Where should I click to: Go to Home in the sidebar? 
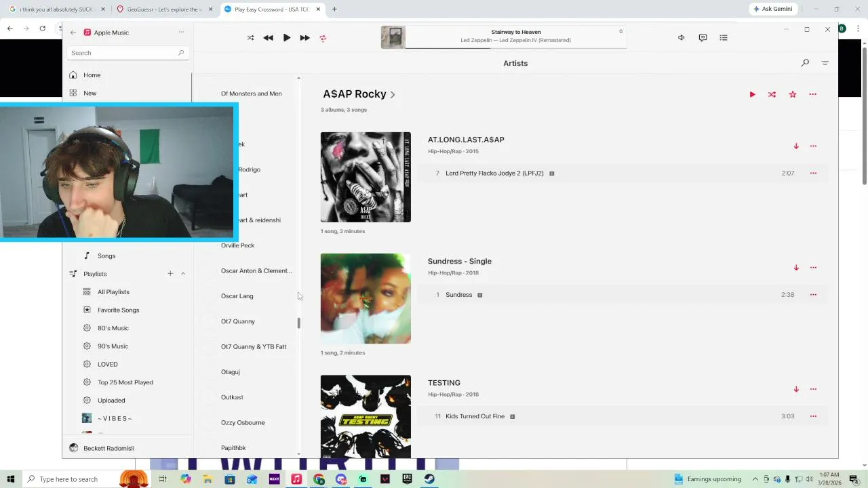coord(92,75)
